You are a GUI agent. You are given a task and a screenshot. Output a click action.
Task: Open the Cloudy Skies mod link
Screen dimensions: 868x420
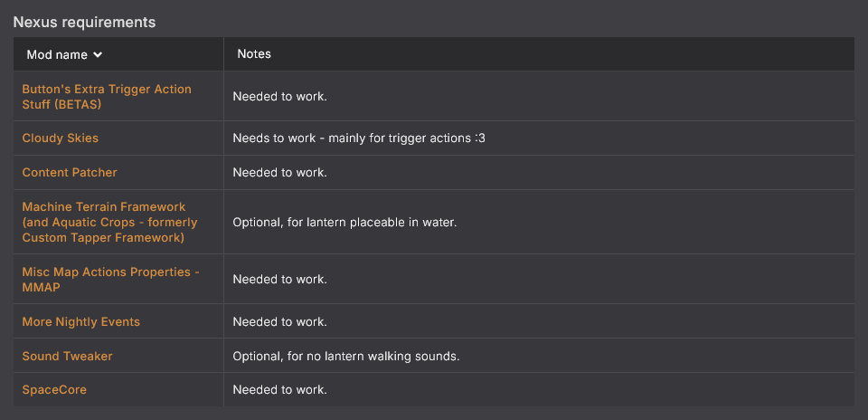pyautogui.click(x=61, y=138)
